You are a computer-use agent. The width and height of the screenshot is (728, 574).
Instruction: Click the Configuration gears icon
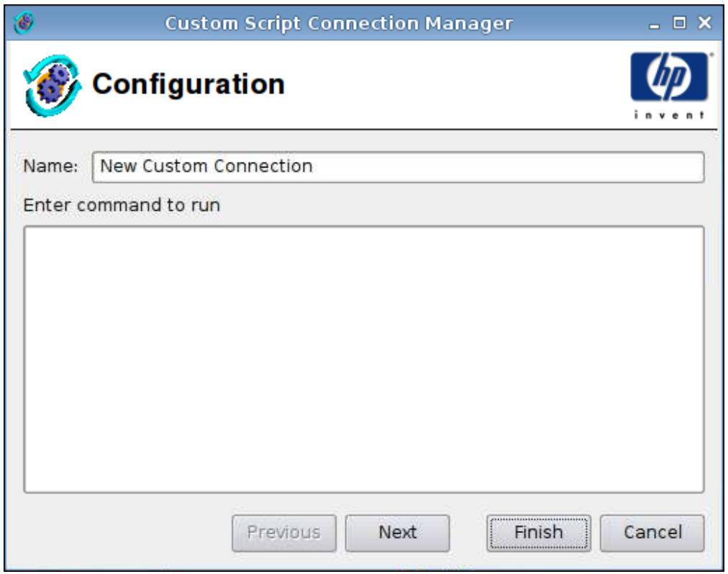(x=53, y=86)
